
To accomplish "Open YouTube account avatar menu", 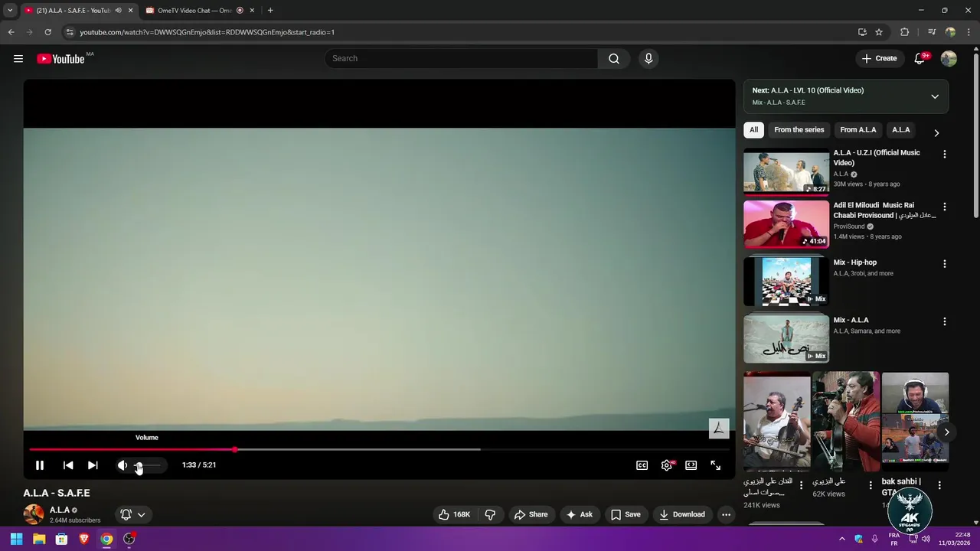I will coord(949,58).
